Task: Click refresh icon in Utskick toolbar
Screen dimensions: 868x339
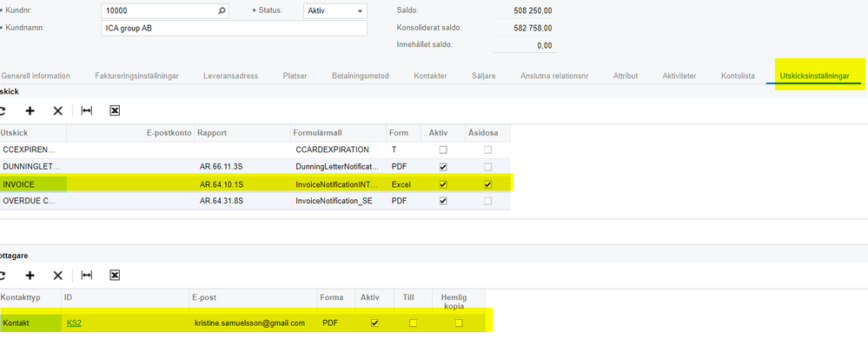Action: [x=3, y=110]
